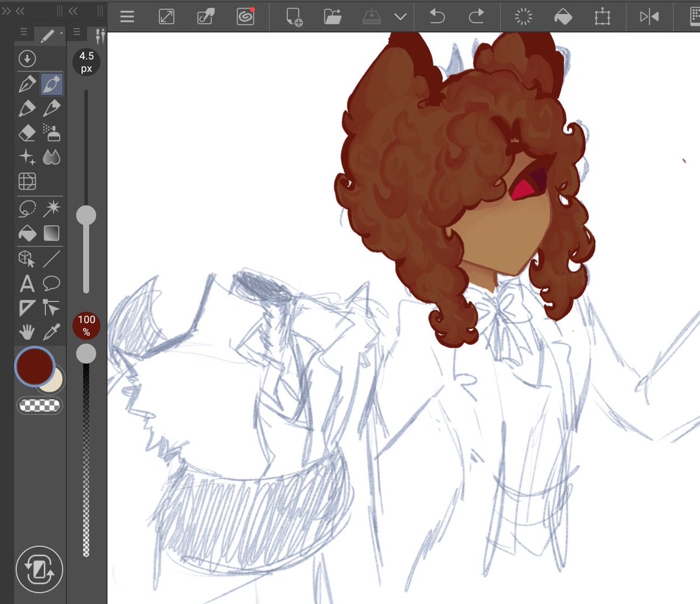Screen dimensions: 700x604
Task: Click the clear layer contents icon
Action: click(524, 17)
